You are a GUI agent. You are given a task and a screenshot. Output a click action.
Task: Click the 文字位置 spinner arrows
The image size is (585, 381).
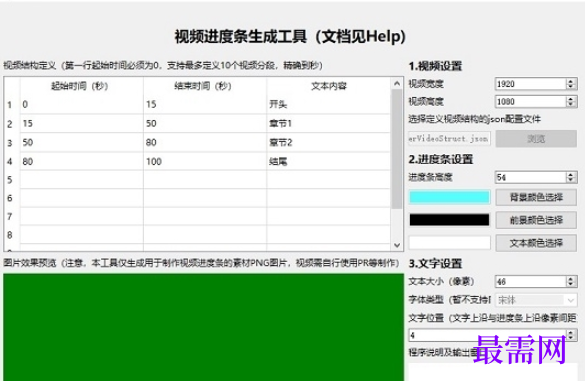(571, 335)
